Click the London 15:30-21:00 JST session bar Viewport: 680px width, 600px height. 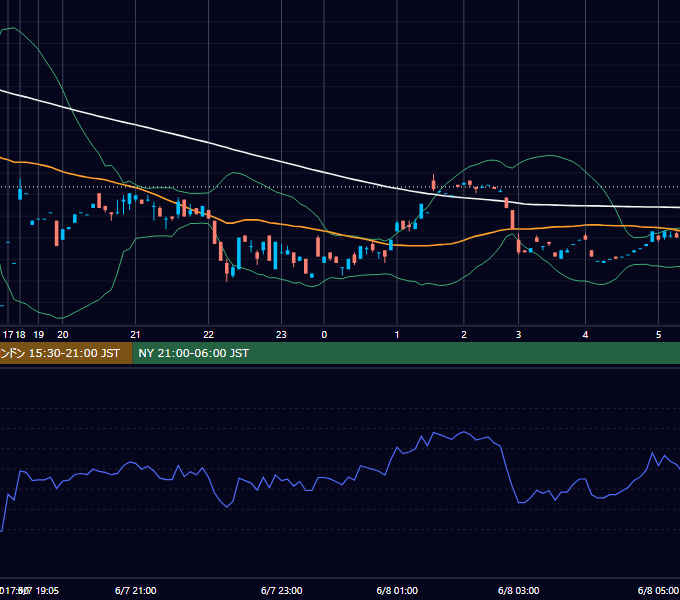66,353
